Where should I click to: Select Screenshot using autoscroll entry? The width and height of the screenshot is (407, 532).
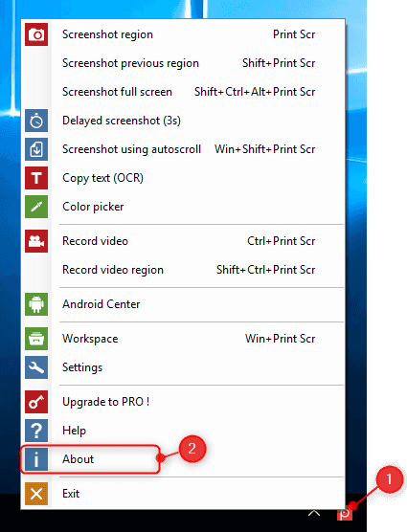click(x=183, y=149)
